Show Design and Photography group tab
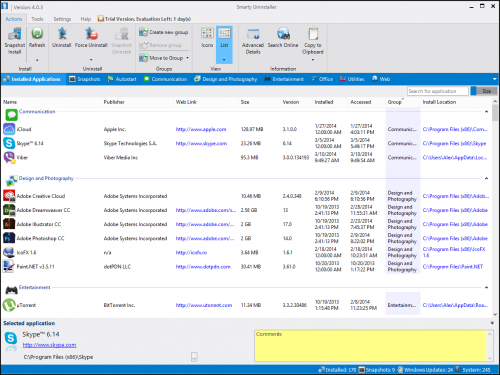The height and width of the screenshot is (375, 500). pos(226,79)
